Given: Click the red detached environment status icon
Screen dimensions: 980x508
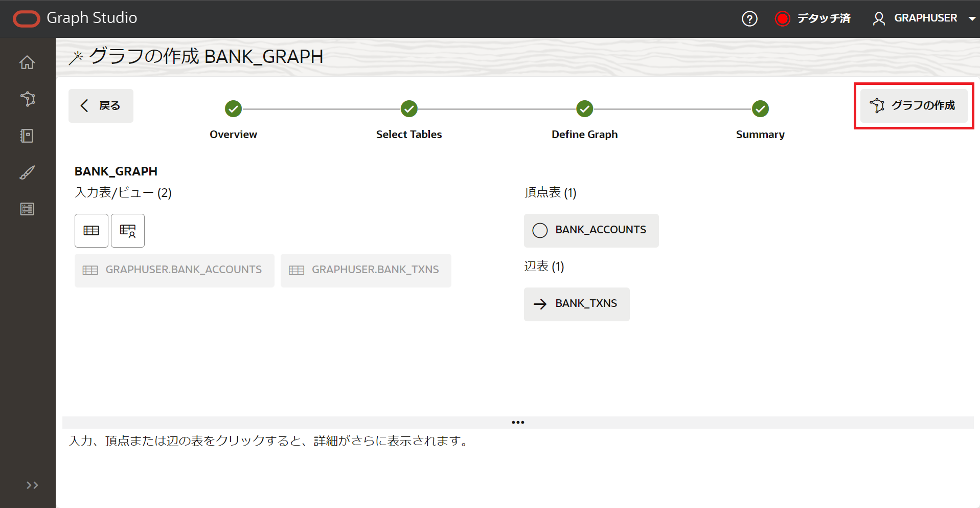Looking at the screenshot, I should pyautogui.click(x=782, y=19).
